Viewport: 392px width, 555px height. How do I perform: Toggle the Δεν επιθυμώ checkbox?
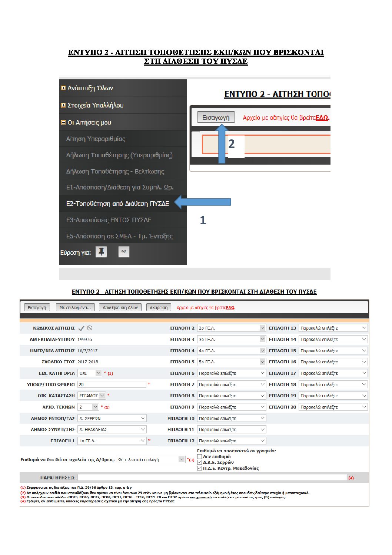200,457
